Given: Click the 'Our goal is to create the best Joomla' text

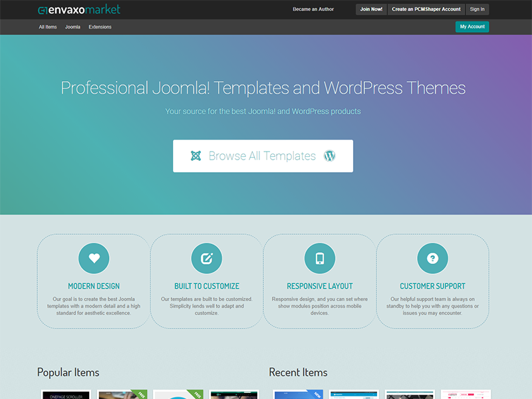Looking at the screenshot, I should tap(94, 306).
